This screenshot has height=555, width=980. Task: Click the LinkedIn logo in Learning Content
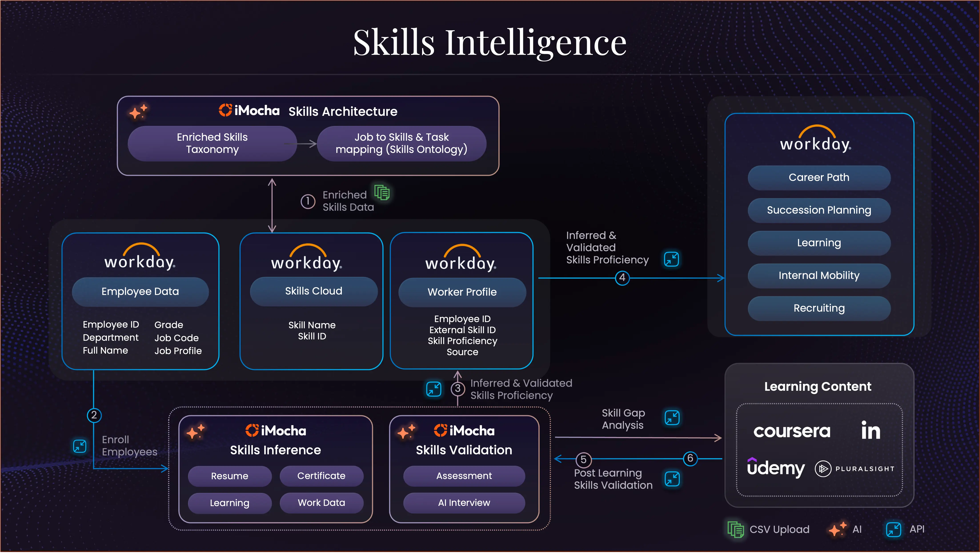click(871, 430)
